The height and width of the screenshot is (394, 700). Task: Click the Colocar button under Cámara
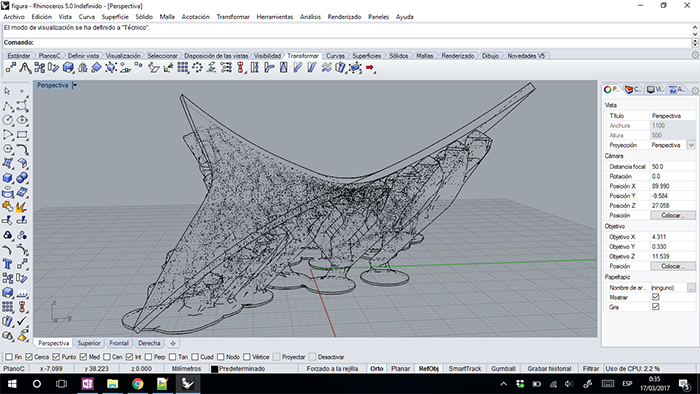(x=673, y=216)
